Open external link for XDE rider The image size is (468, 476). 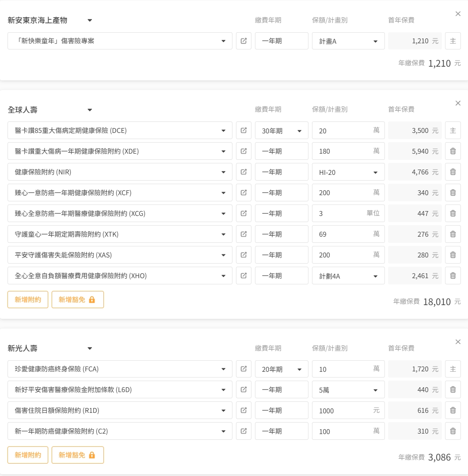pyautogui.click(x=244, y=151)
